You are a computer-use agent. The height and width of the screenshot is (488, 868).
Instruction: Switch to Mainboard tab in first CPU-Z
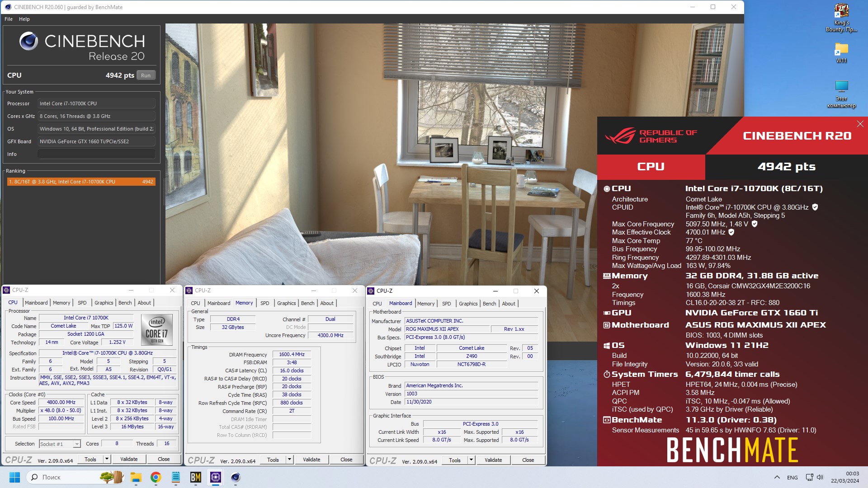(36, 303)
